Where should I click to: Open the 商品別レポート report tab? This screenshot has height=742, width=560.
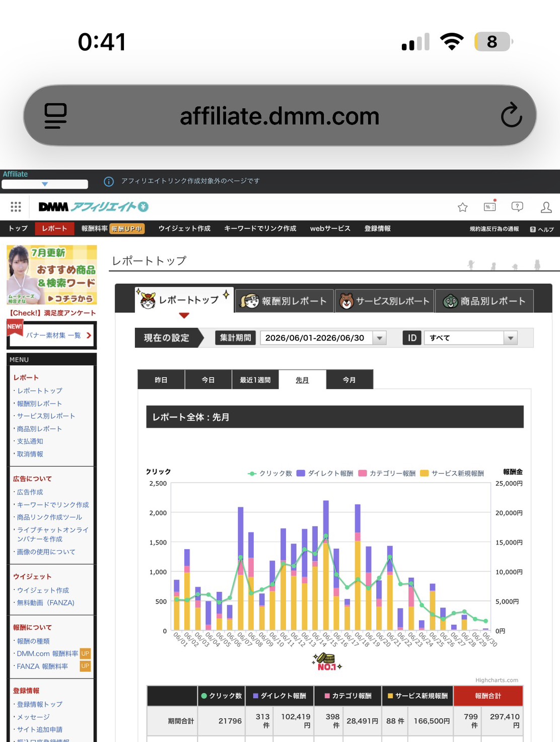(x=484, y=301)
